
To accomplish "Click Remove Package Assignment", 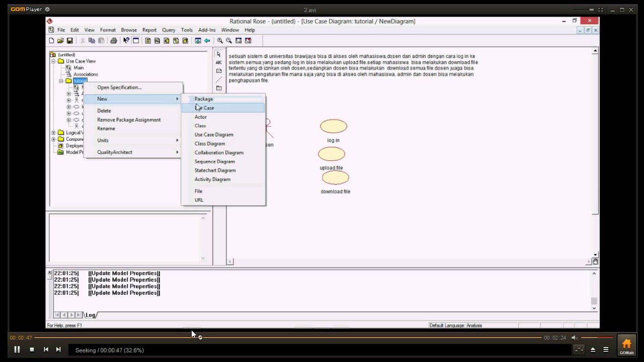I will 133,120.
